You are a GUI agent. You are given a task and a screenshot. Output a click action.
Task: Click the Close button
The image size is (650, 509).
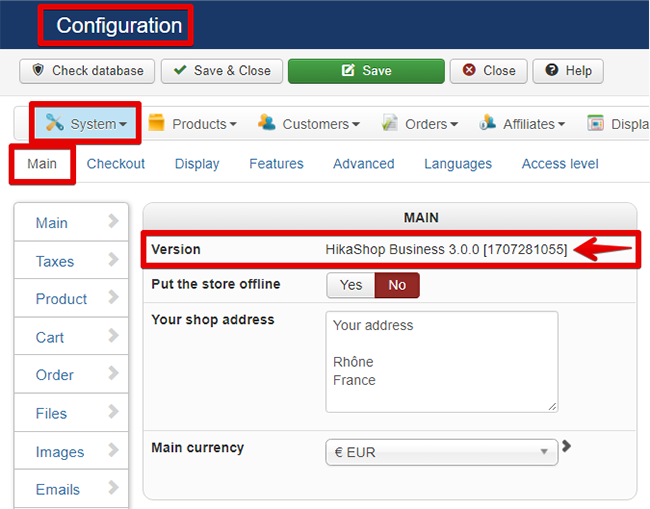(488, 71)
